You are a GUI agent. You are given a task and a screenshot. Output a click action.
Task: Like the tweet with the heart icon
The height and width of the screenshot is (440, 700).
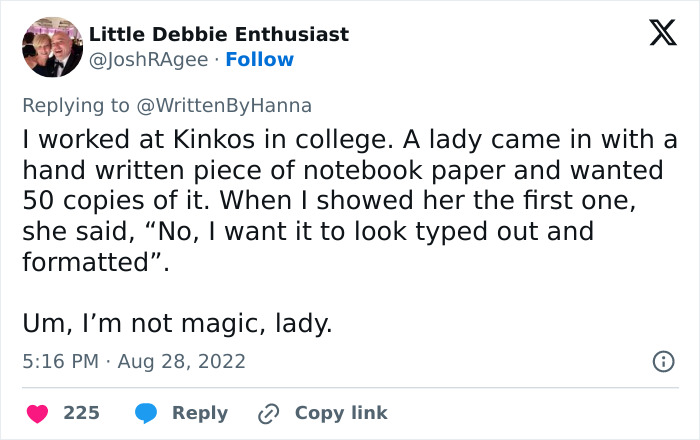pos(37,413)
